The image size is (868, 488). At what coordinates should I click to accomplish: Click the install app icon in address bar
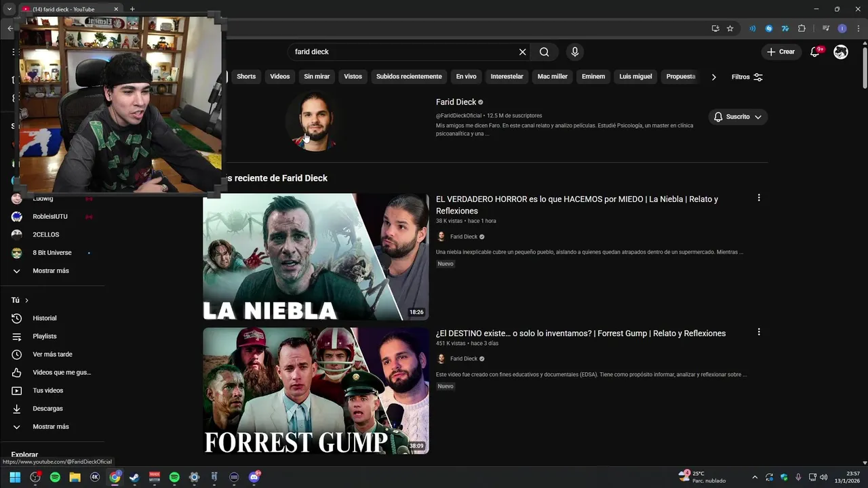point(715,28)
